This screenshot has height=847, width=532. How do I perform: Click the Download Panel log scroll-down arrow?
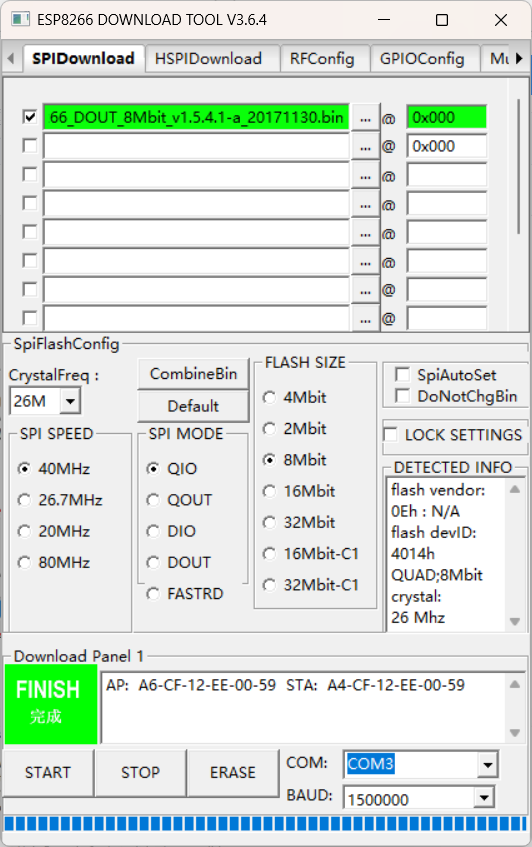click(x=515, y=733)
